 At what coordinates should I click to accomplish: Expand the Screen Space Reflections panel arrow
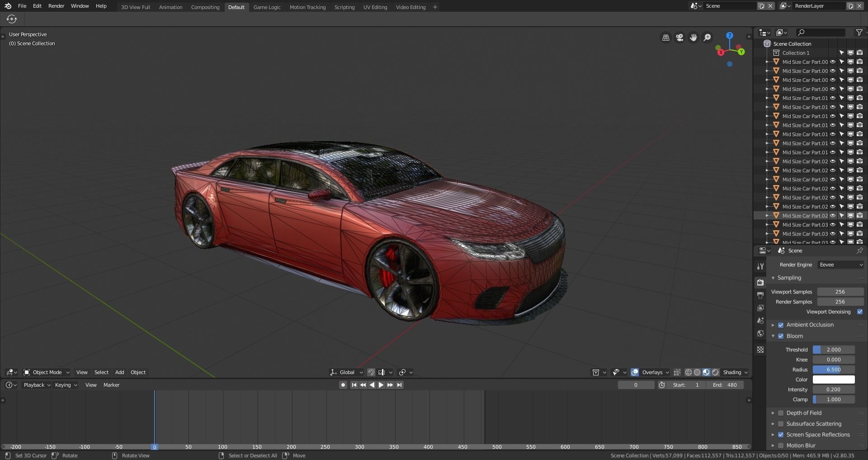tap(773, 435)
